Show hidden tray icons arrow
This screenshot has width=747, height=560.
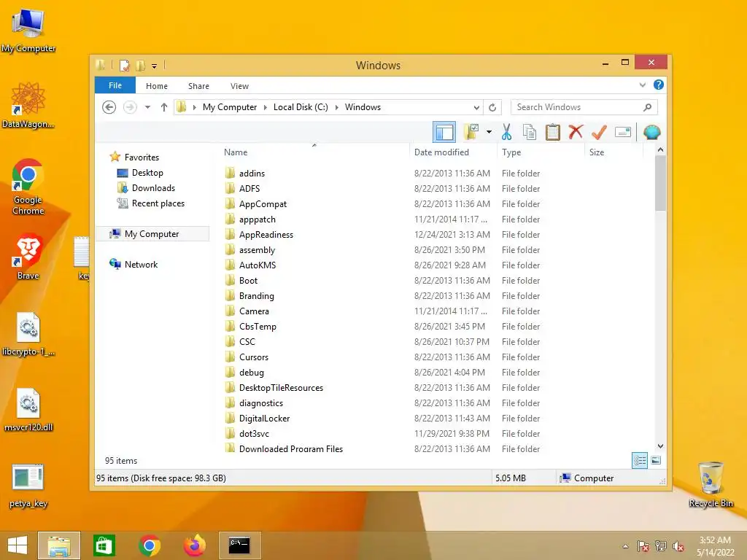coord(625,546)
